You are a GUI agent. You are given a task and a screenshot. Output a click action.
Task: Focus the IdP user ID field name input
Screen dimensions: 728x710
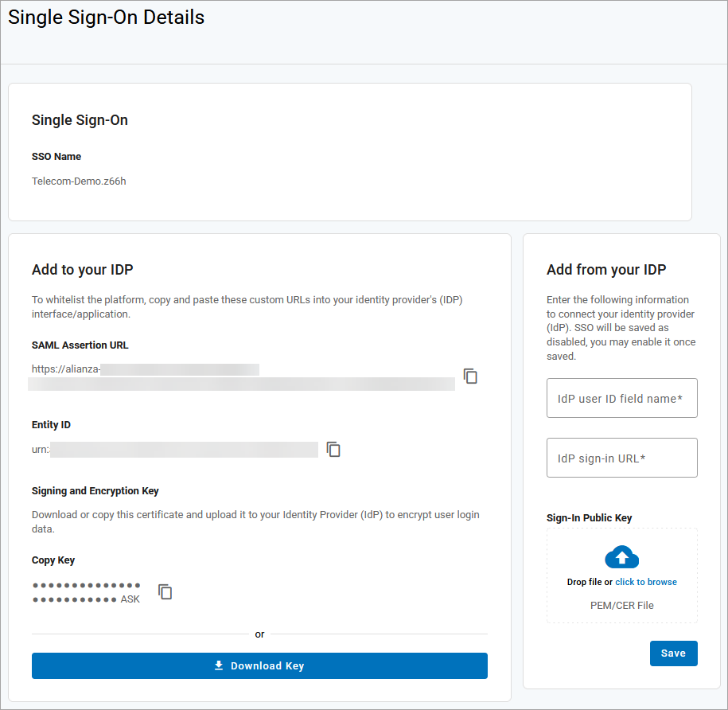621,398
